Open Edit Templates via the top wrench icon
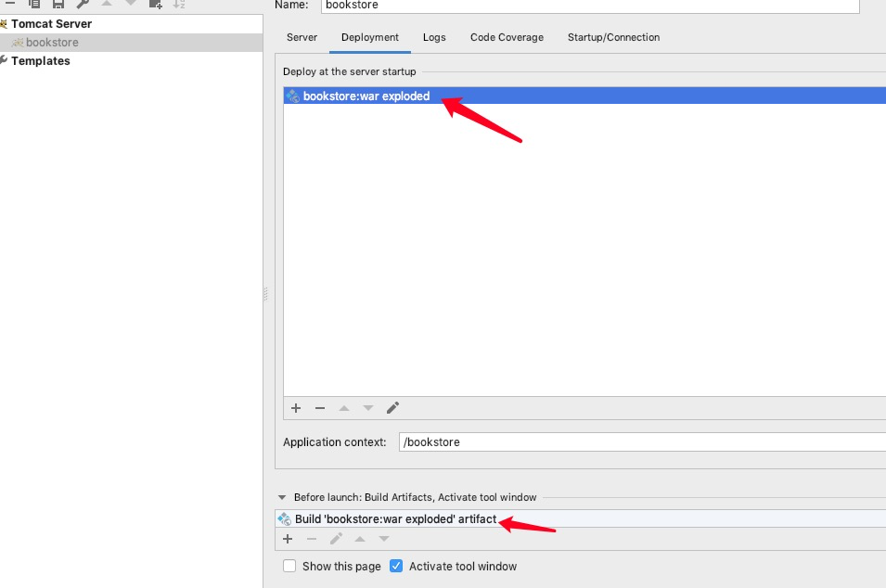 (83, 4)
